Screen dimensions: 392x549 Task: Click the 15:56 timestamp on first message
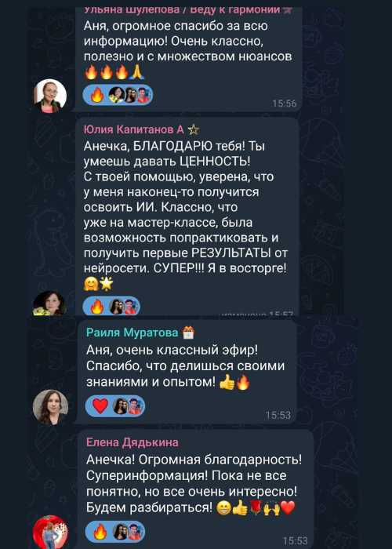click(x=284, y=104)
